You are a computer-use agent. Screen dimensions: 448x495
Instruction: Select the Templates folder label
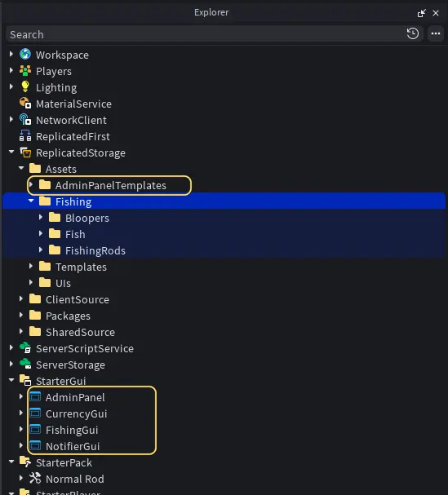pyautogui.click(x=82, y=267)
